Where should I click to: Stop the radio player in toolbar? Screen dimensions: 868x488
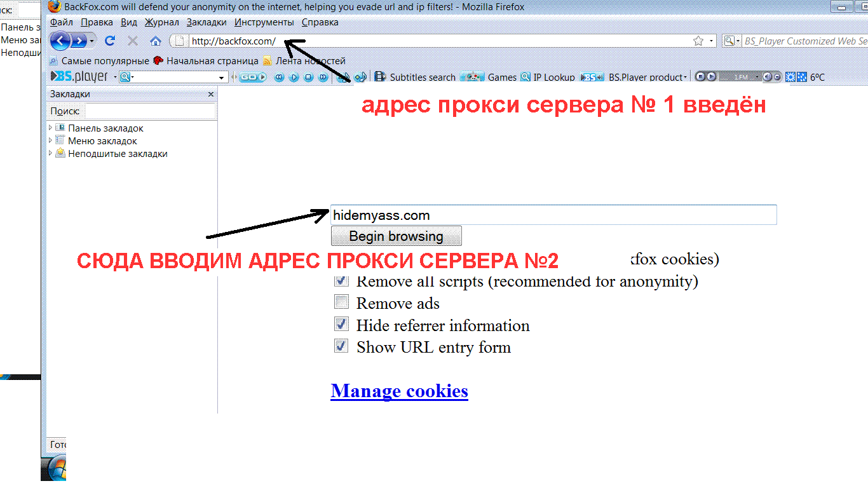point(700,77)
